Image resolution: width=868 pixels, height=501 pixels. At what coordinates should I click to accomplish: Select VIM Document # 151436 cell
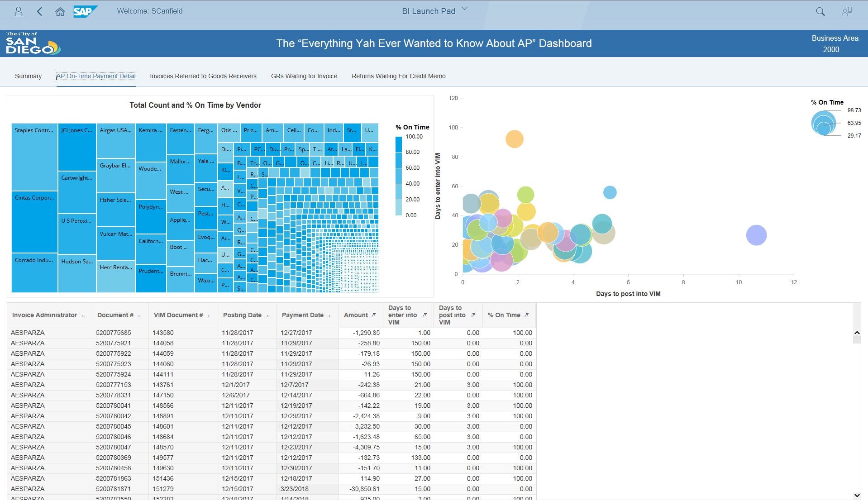[x=183, y=478]
